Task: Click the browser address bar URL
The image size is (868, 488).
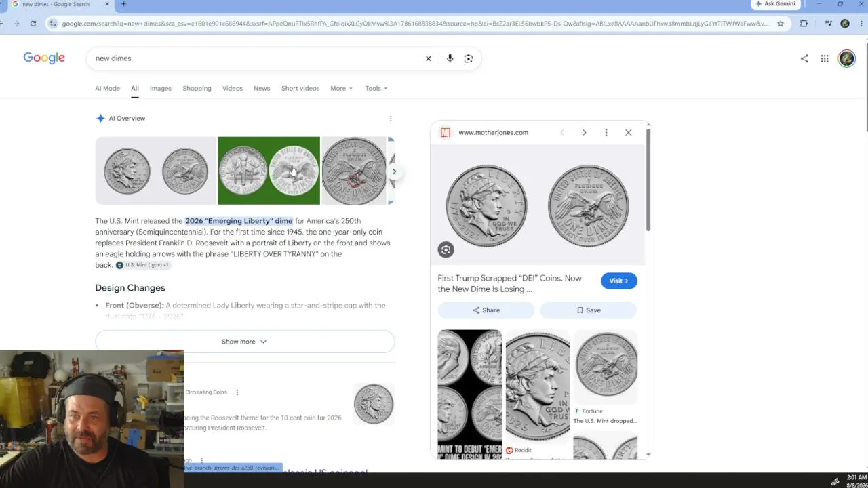Action: pos(415,24)
